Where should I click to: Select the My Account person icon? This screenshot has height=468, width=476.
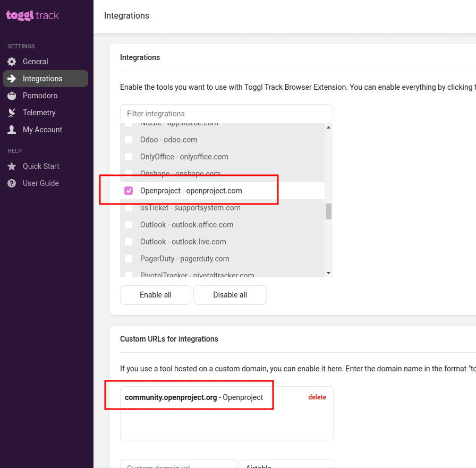(x=12, y=129)
